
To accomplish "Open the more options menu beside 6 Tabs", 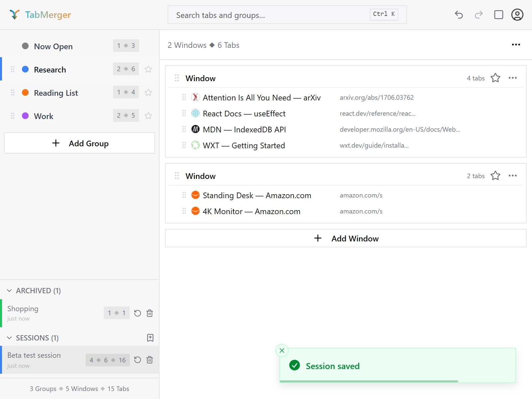I will pos(516,45).
